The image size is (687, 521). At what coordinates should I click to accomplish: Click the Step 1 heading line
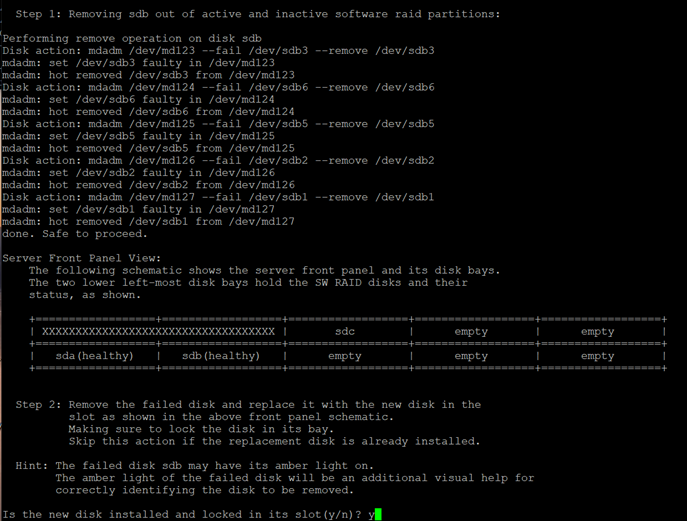258,14
